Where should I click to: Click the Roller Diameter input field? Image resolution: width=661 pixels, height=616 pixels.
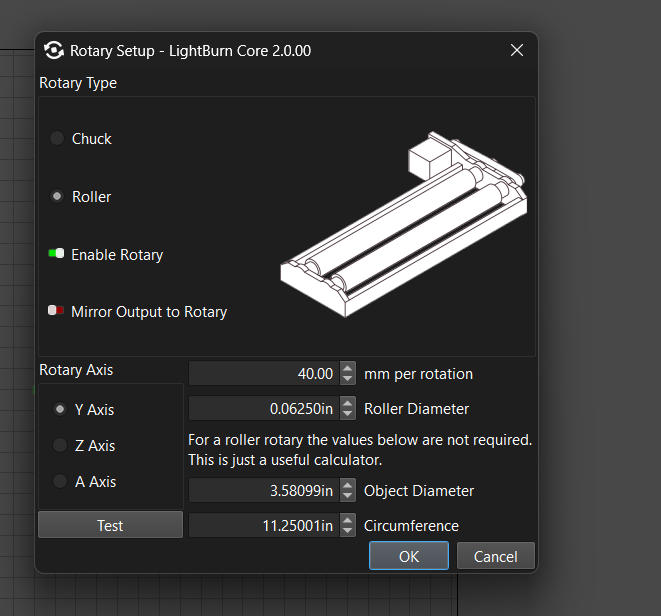(x=265, y=409)
